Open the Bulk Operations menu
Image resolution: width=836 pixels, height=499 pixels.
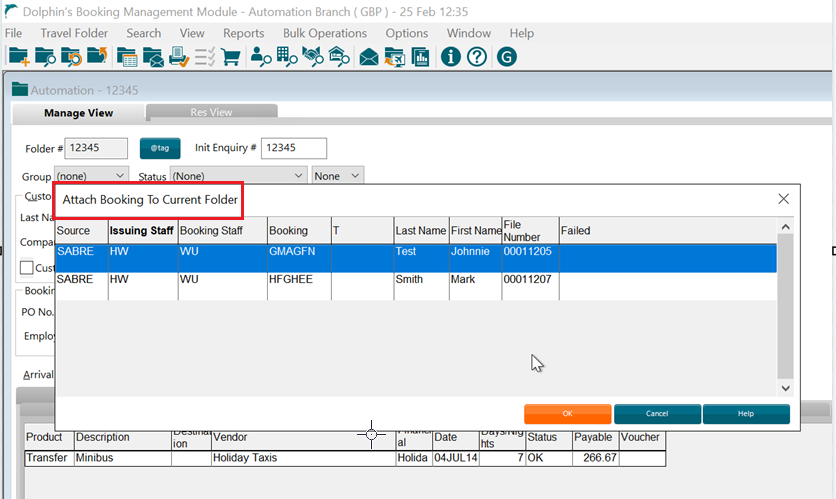coord(325,33)
